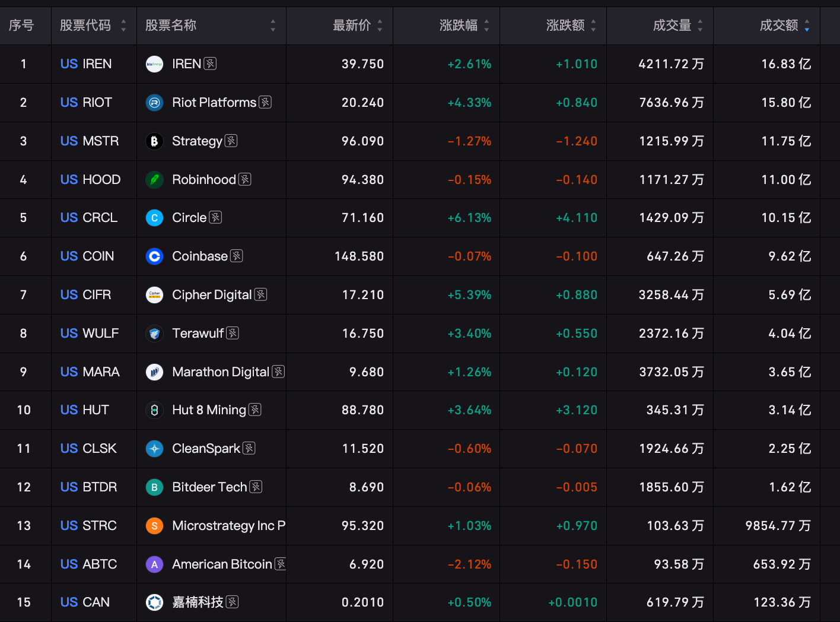Click IREN's turnover 16.83 亿
840x622 pixels.
[786, 64]
